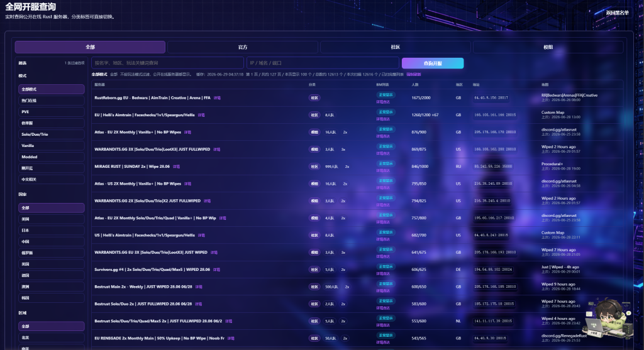
Task: Select the PVE mode filter
Action: [x=52, y=112]
